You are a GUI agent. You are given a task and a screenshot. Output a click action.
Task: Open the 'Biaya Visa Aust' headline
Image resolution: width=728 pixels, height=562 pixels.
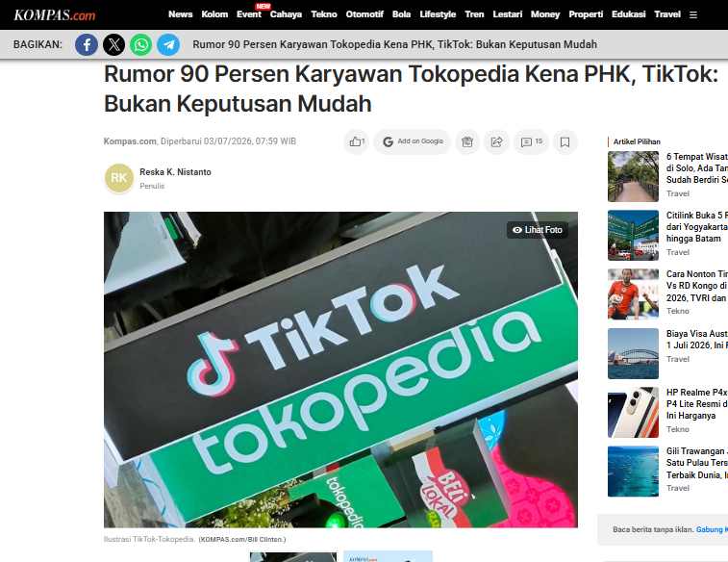point(697,340)
